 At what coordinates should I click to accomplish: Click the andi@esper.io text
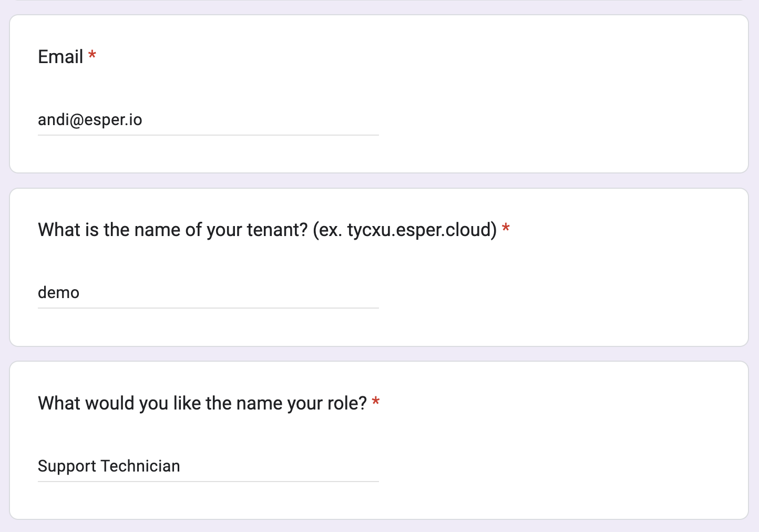(x=90, y=120)
